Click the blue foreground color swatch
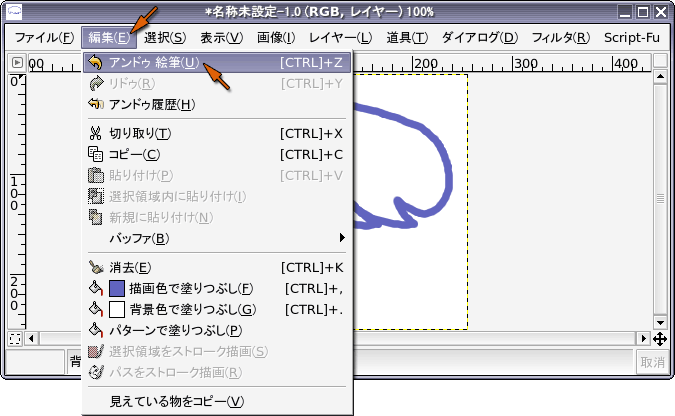Screen dimensions: 675x416 pos(117,288)
